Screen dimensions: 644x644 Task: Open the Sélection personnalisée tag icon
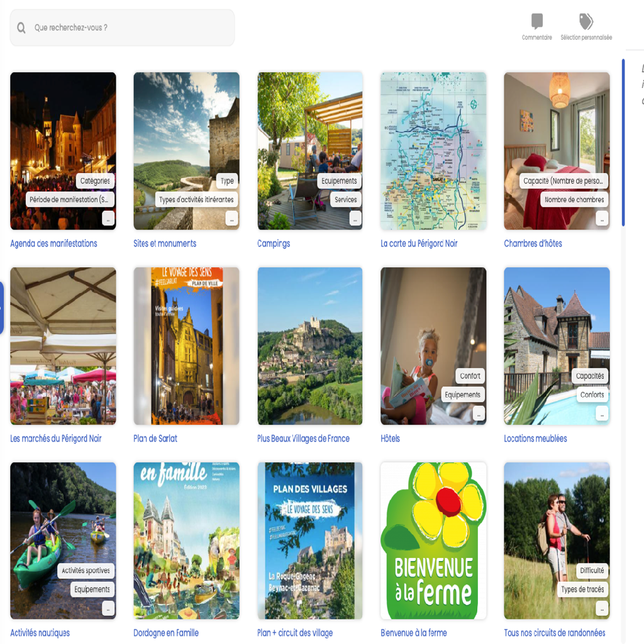[586, 21]
